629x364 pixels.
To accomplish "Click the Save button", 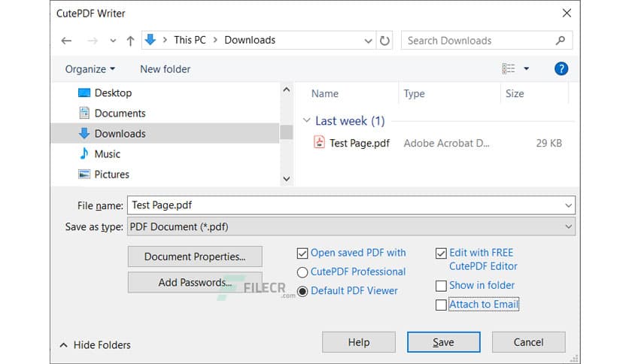I will point(444,342).
